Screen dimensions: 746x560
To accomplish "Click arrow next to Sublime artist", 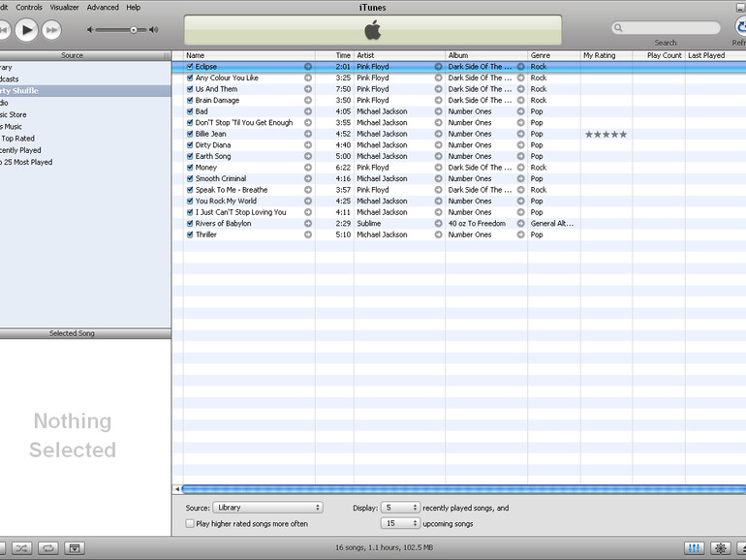I will click(x=438, y=224).
